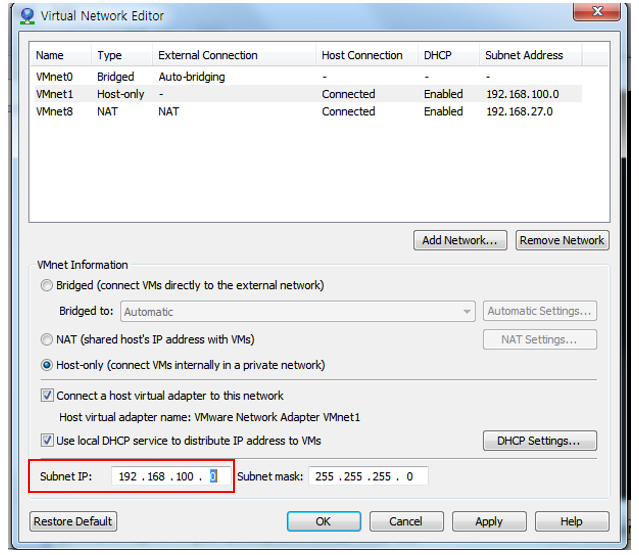This screenshot has height=555, width=639.
Task: Open DHCP Settings dialog
Action: pos(540,440)
